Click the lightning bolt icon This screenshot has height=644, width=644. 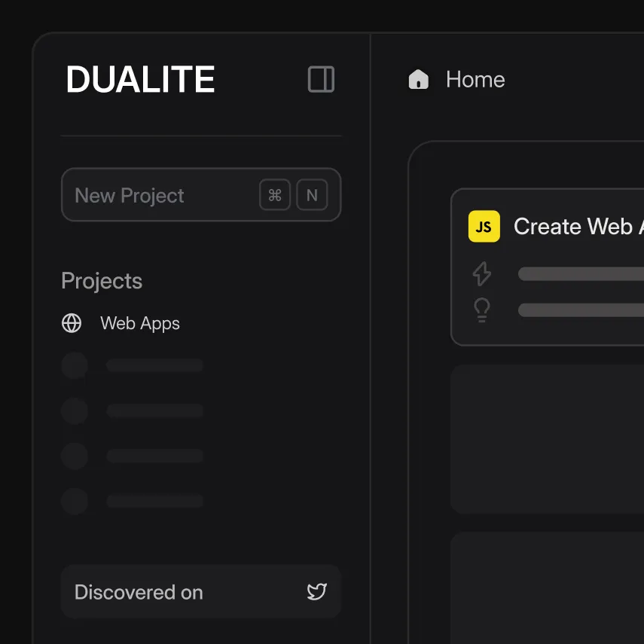click(x=482, y=273)
